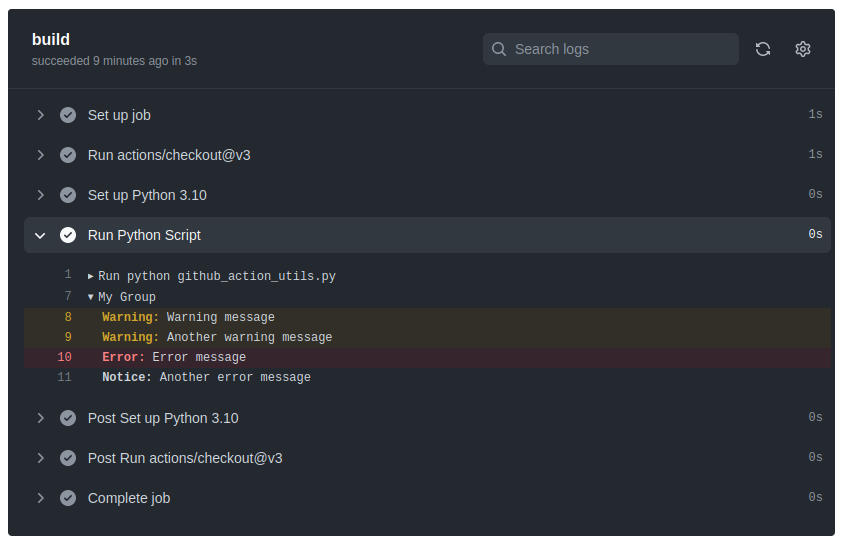Expand the Post Run actions/checkout@v3 step

[40, 458]
